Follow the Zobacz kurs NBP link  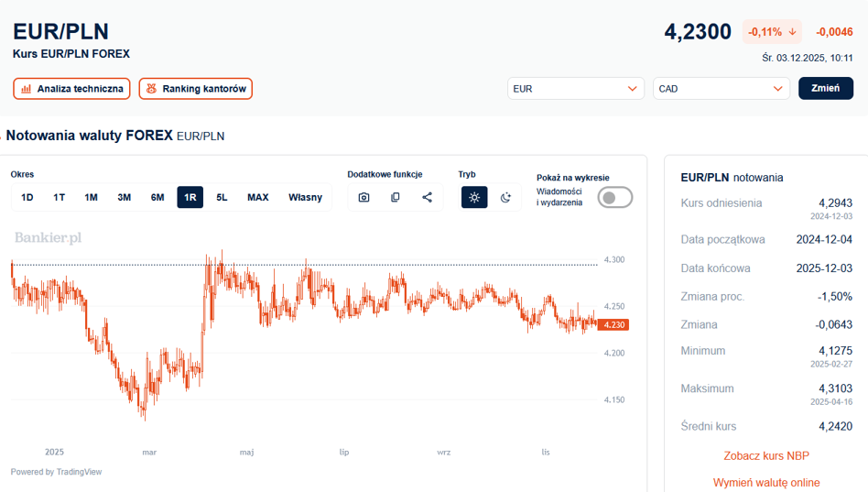(x=766, y=456)
